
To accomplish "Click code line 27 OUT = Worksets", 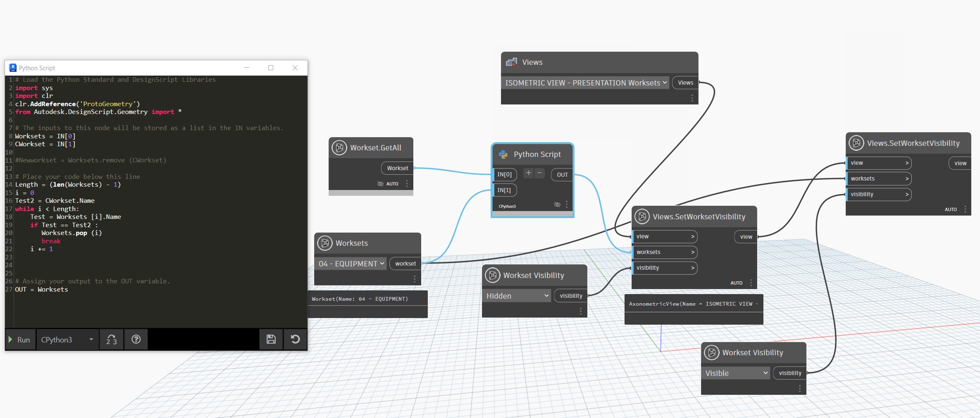I will pos(41,290).
